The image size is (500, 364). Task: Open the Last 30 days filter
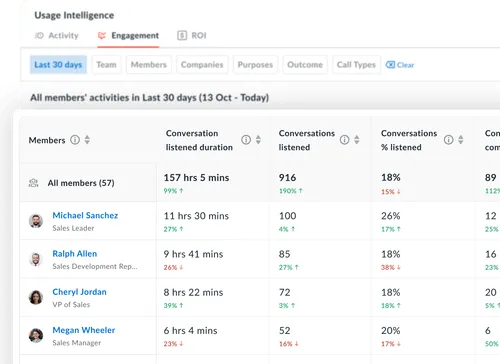[58, 65]
